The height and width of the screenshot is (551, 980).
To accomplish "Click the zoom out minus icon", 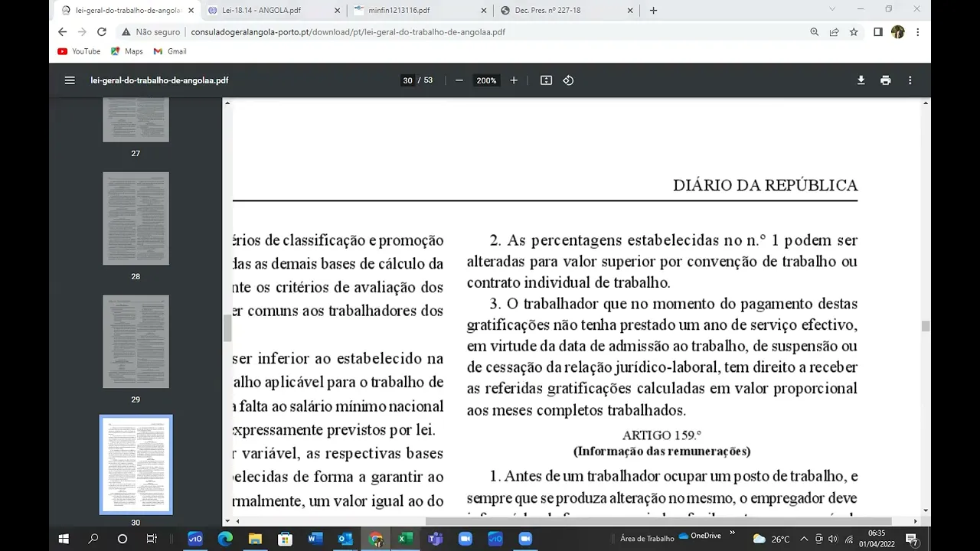I will point(459,80).
